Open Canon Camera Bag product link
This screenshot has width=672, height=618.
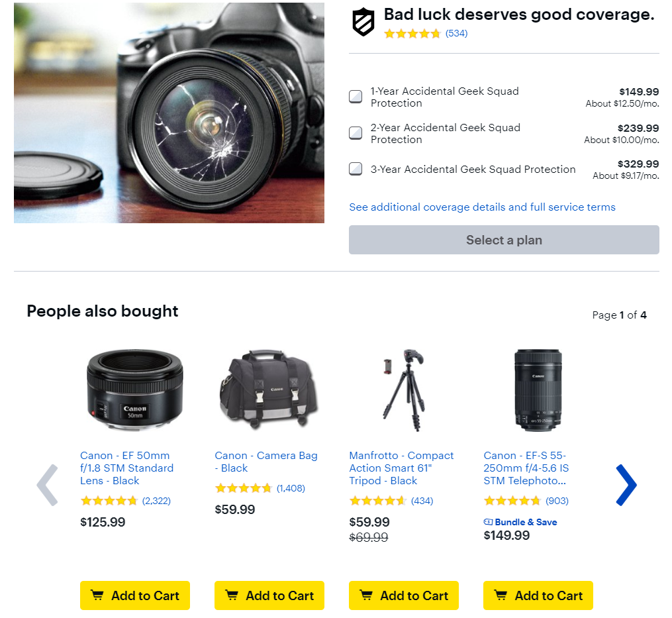coord(265,462)
